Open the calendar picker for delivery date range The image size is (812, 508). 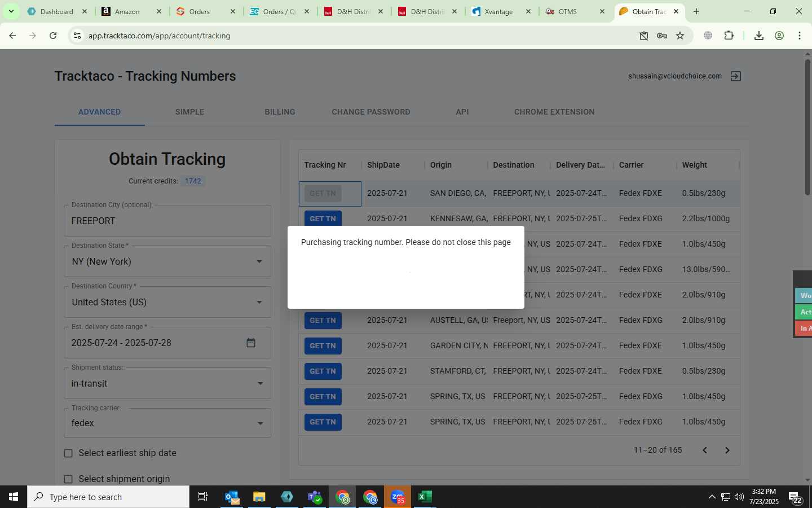pos(251,343)
